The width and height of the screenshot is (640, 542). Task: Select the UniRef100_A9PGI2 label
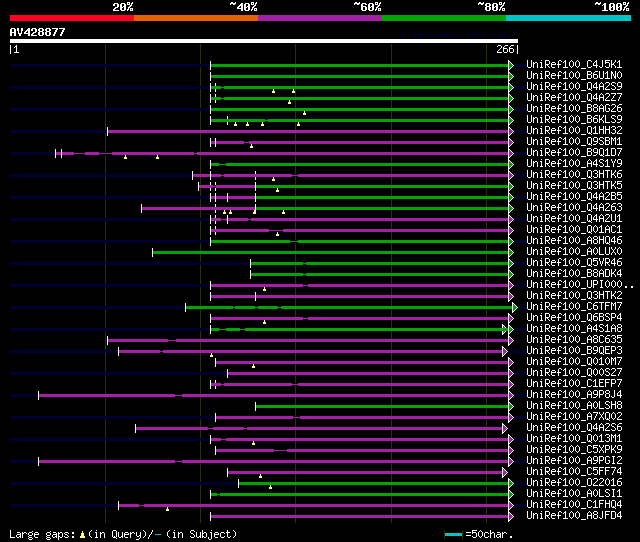(574, 461)
